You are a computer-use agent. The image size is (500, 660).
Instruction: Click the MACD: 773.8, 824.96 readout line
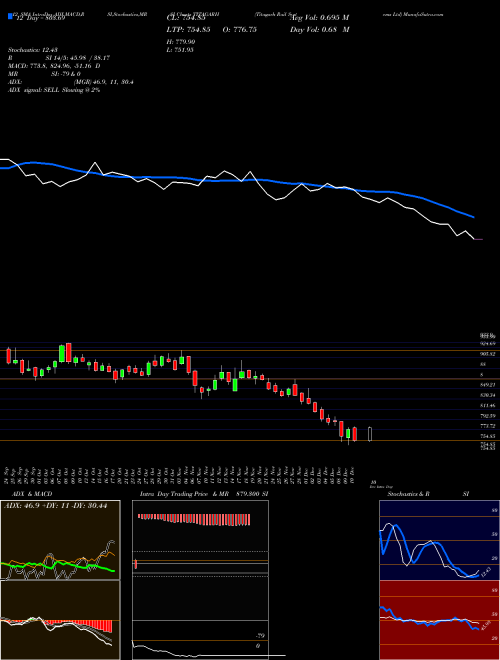[x=54, y=66]
